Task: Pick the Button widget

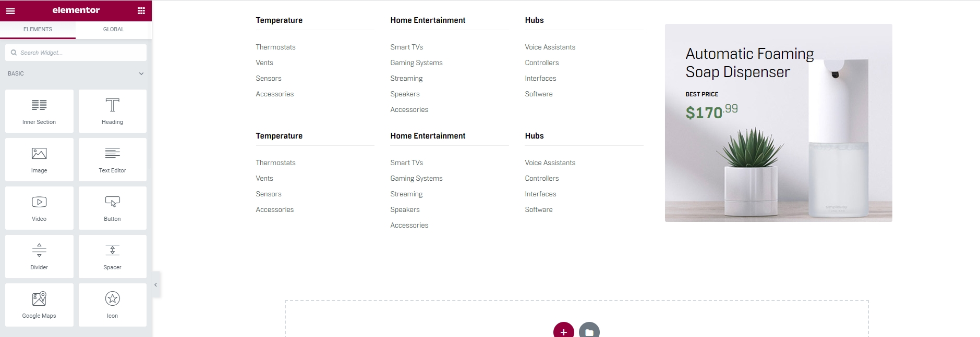Action: click(x=112, y=208)
